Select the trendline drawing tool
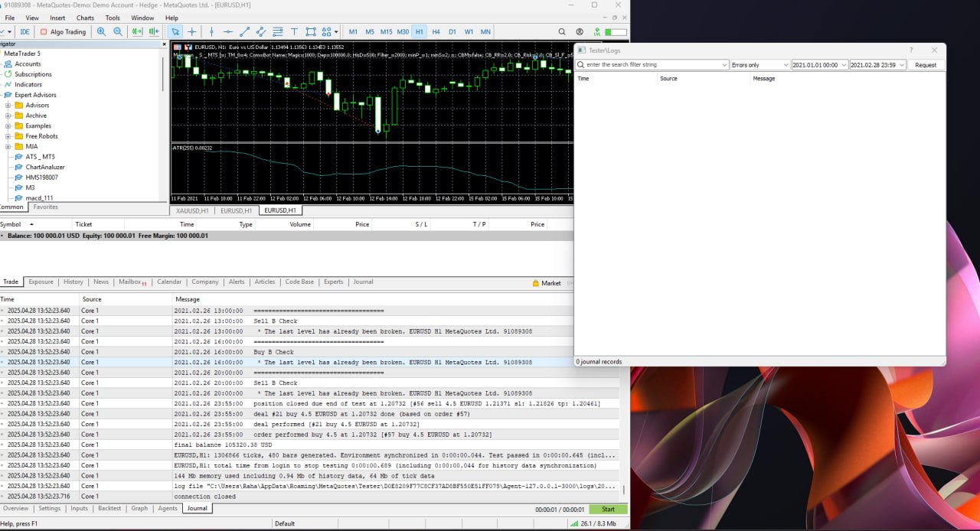The image size is (980, 531). click(x=244, y=31)
